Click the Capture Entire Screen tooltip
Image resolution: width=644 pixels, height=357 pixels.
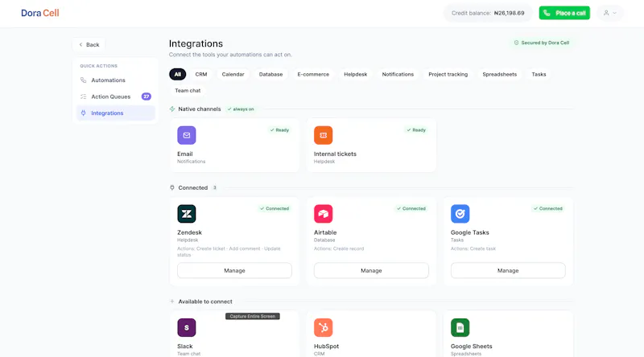tap(253, 316)
